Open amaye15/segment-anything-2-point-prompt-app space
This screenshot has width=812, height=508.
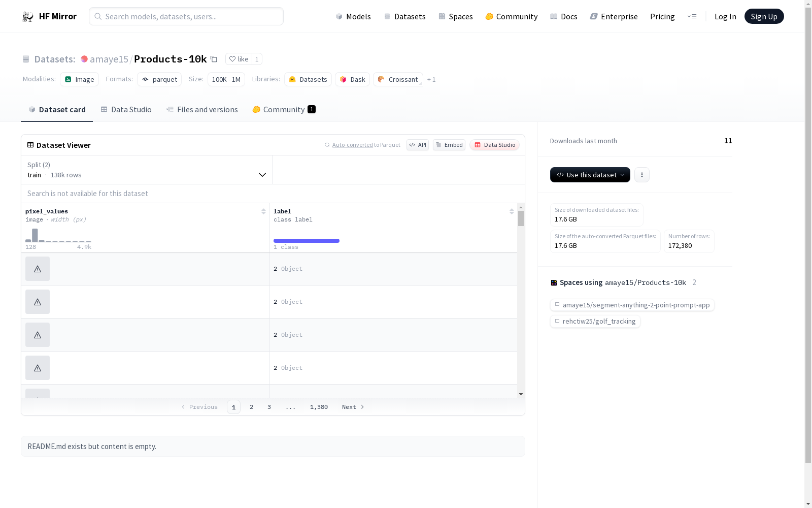(x=632, y=305)
